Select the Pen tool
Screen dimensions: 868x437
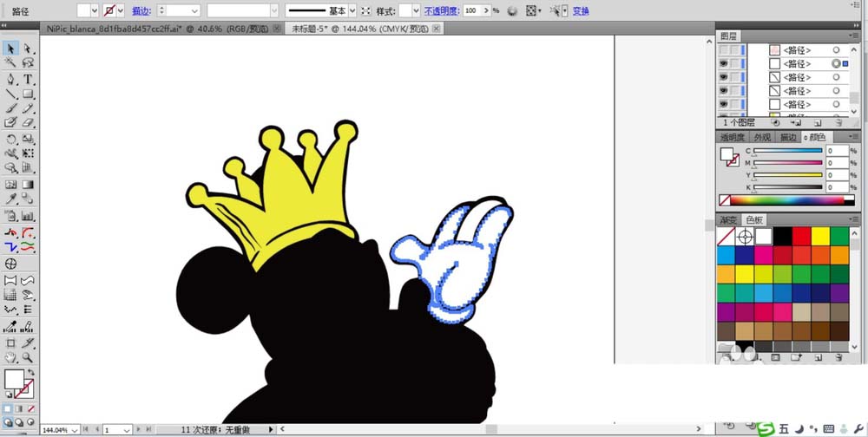click(10, 79)
